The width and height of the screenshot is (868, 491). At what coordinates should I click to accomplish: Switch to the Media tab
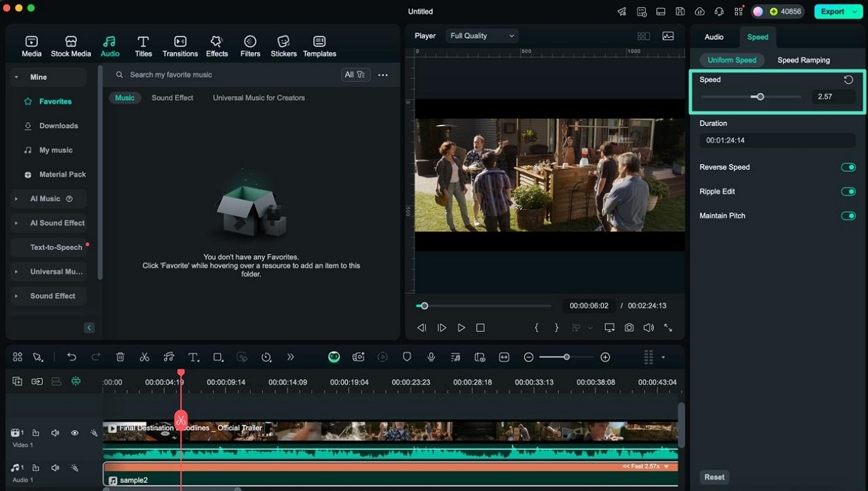tap(31, 46)
